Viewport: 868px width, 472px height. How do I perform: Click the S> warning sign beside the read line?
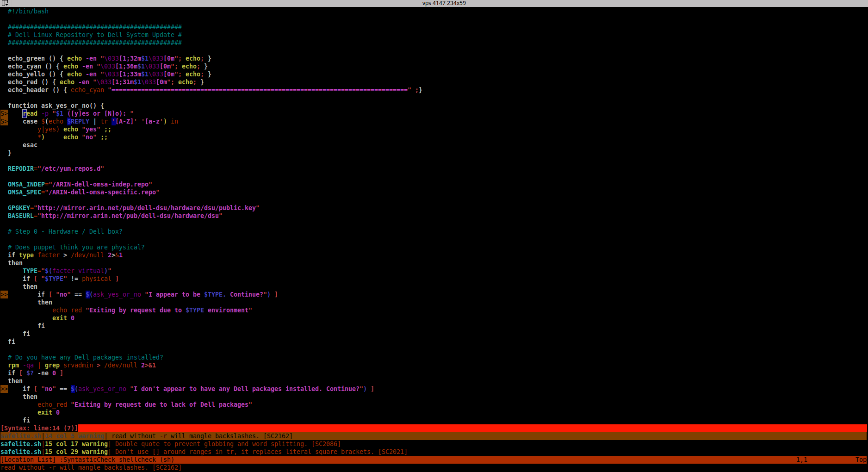coord(4,114)
